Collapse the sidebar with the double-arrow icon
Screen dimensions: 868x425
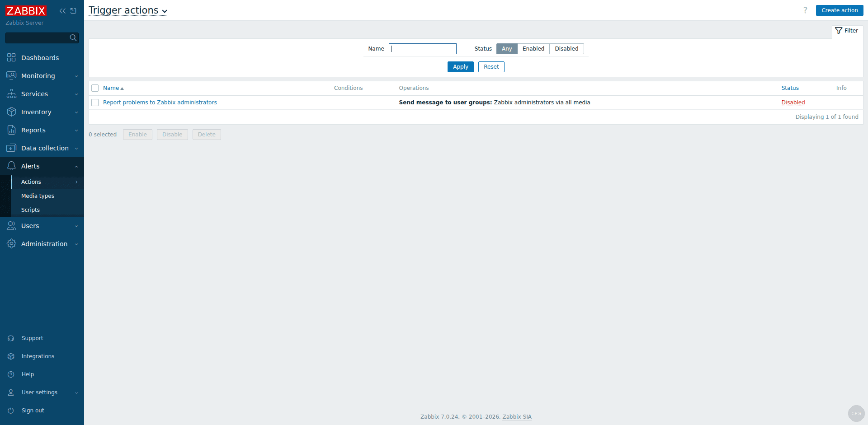(62, 10)
